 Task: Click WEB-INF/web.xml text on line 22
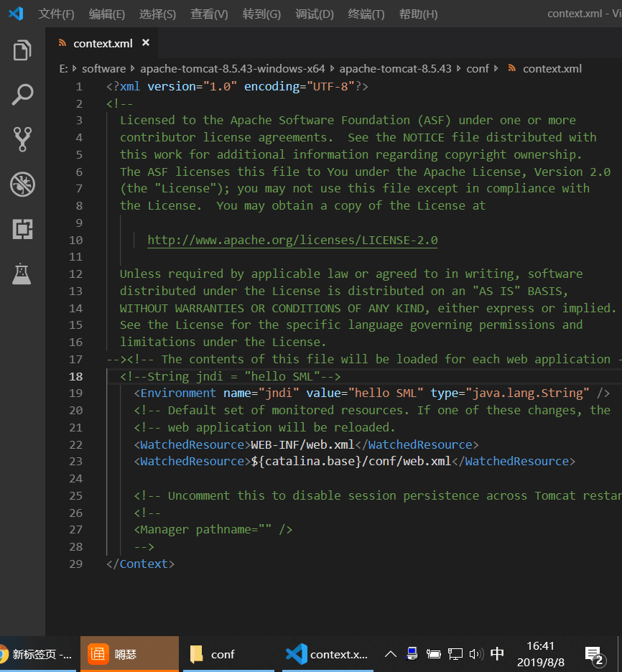[302, 444]
